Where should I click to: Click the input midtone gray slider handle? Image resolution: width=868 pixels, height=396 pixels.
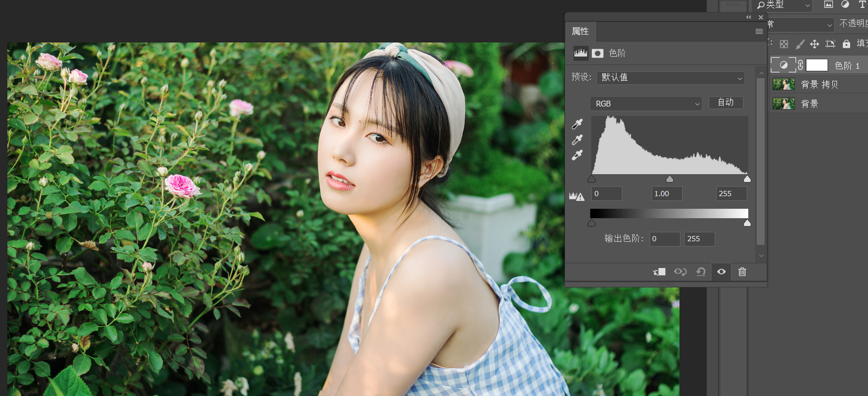(670, 179)
